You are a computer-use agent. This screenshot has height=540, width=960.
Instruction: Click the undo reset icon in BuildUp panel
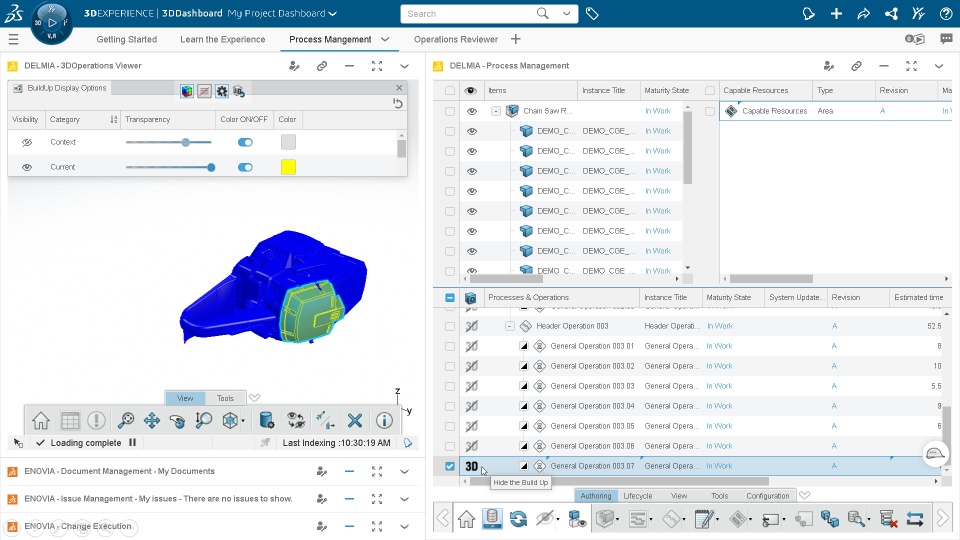point(398,103)
